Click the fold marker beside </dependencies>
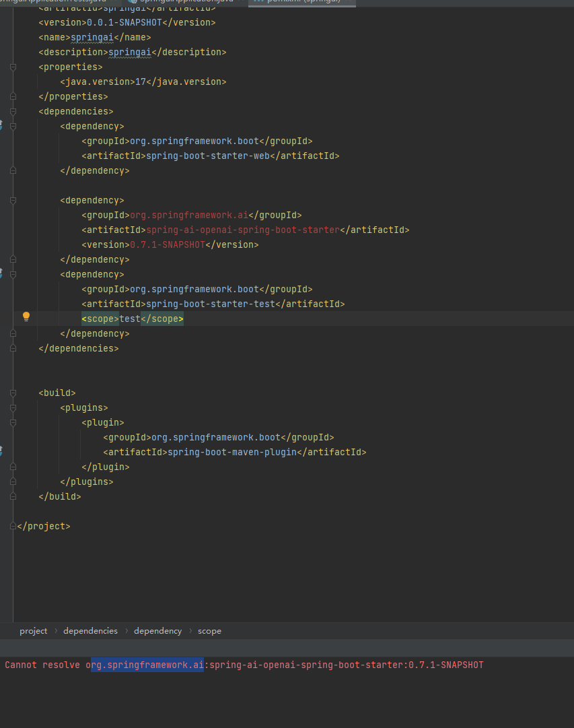Screen dimensions: 574x728 [13, 348]
